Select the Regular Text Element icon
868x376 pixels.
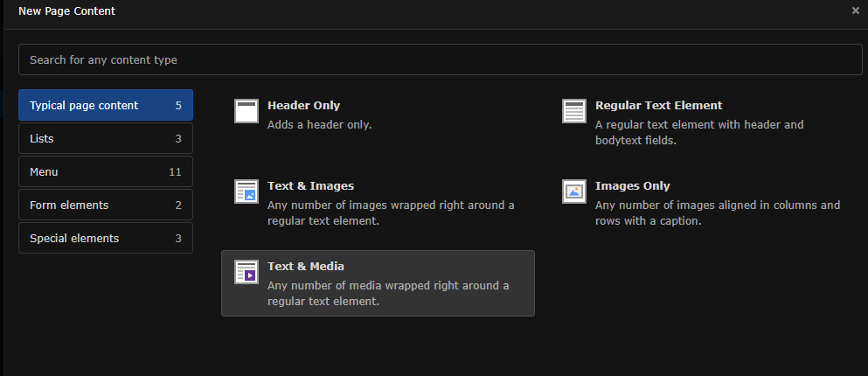(x=574, y=111)
